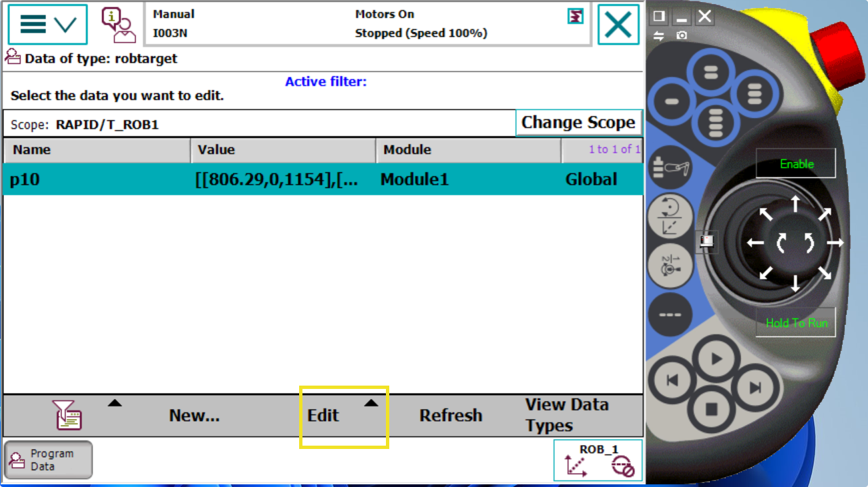Click Refresh in the bottom bar
The image size is (868, 487).
pos(451,416)
